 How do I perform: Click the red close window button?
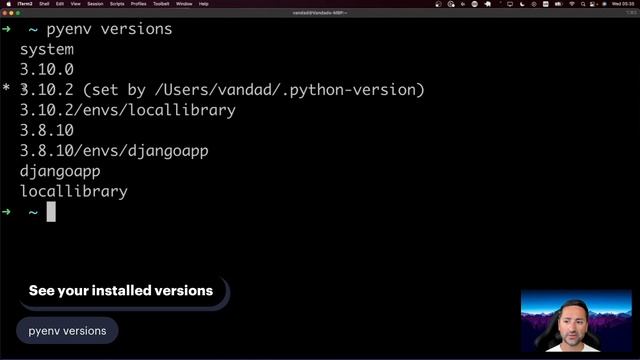4,13
